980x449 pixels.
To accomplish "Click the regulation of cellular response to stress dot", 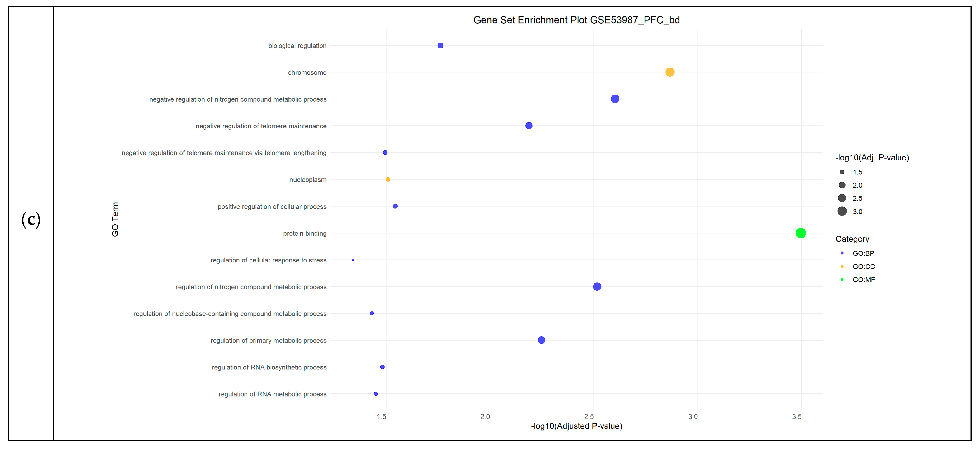I will 353,260.
